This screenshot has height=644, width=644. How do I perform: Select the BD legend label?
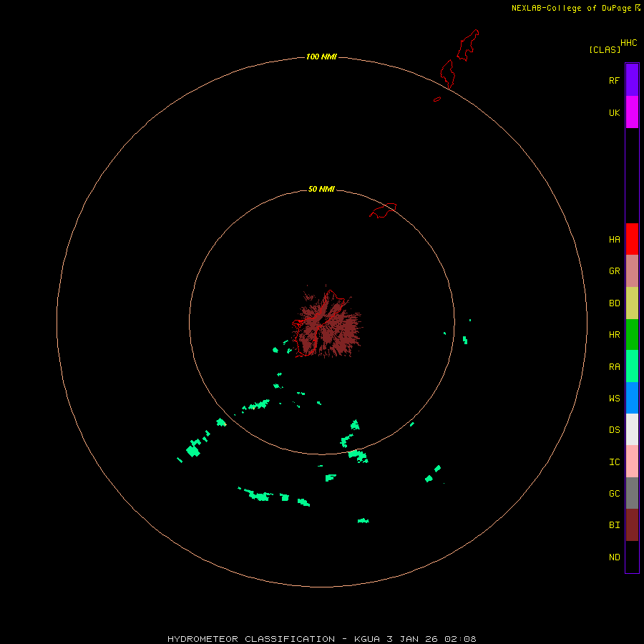[x=614, y=303]
